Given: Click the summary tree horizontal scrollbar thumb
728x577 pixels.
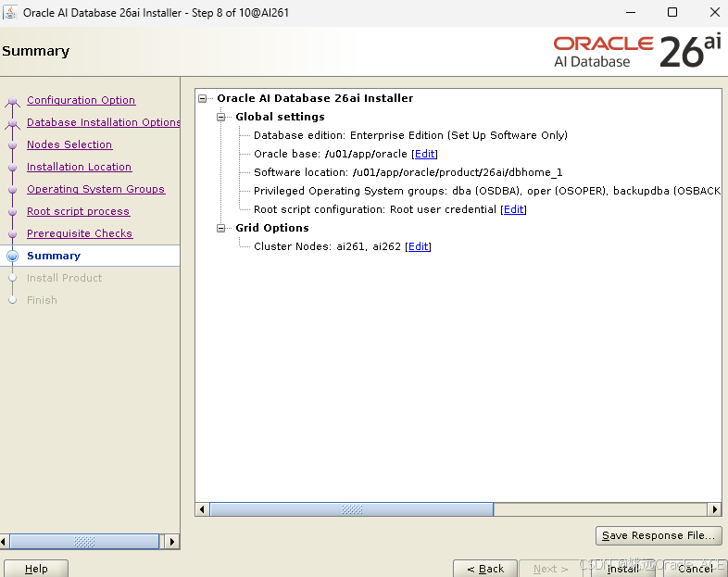Looking at the screenshot, I should (x=351, y=509).
